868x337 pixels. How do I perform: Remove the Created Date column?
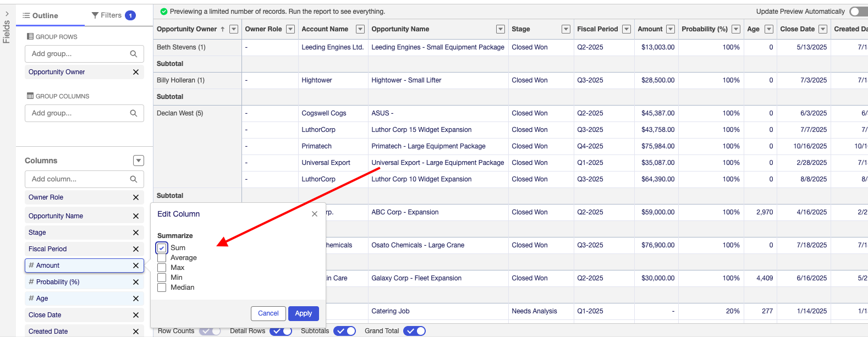tap(136, 332)
